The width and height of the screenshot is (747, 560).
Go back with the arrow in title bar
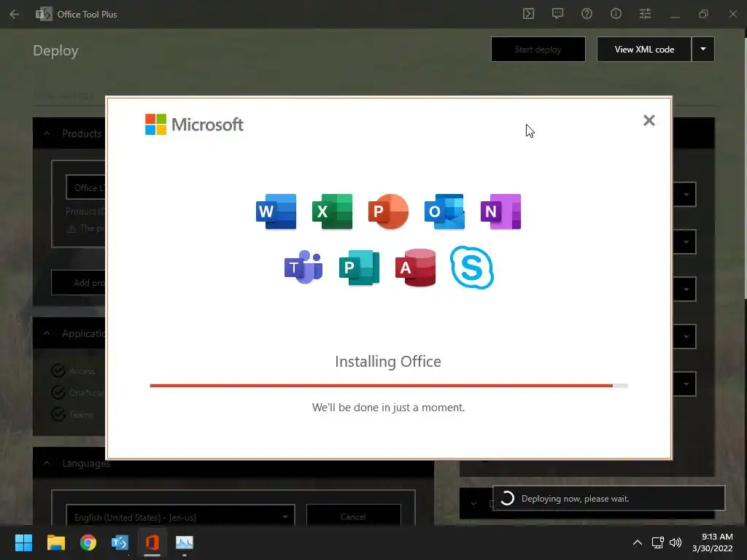click(15, 15)
